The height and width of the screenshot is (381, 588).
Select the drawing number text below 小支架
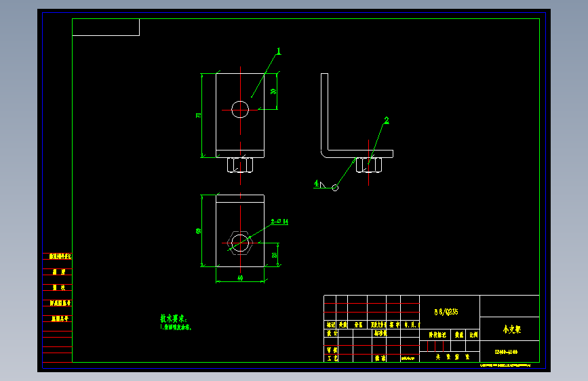pos(506,352)
